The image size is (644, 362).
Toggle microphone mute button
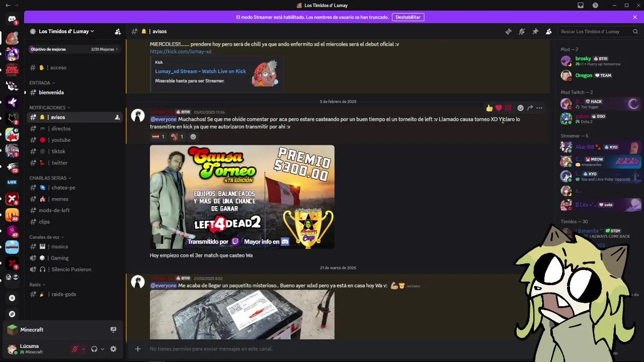point(75,349)
